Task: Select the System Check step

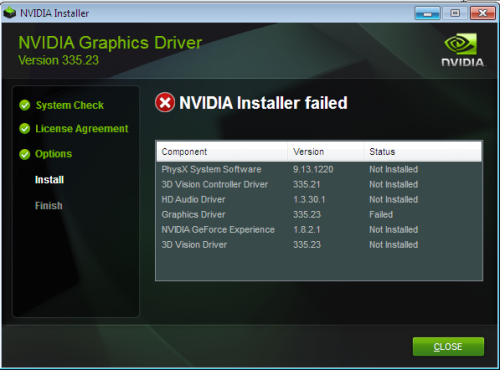Action: click(70, 105)
